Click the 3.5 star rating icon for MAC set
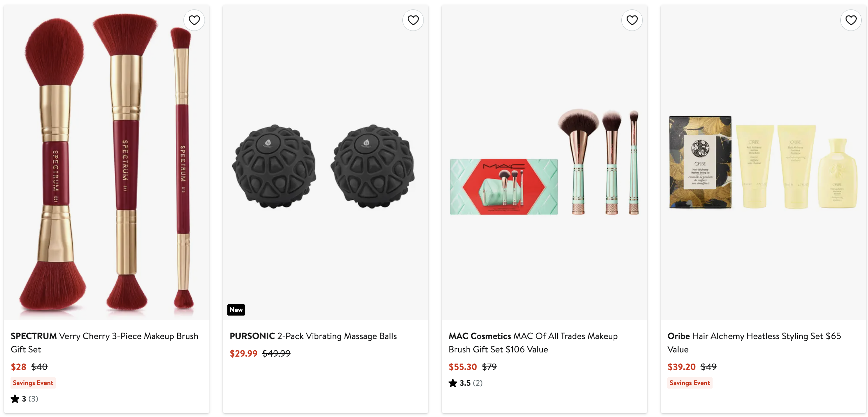 [453, 383]
